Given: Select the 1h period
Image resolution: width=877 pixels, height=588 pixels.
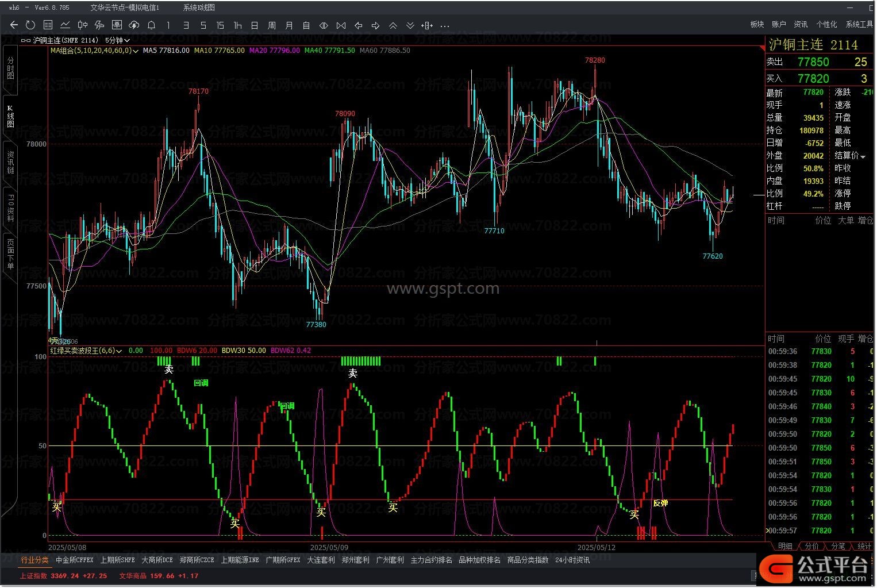Looking at the screenshot, I should [237, 25].
